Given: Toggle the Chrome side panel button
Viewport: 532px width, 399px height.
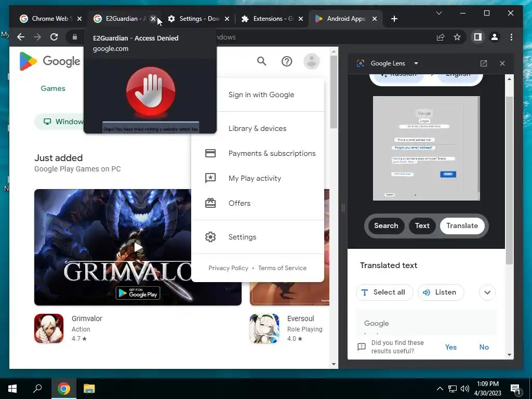Looking at the screenshot, I should [478, 37].
